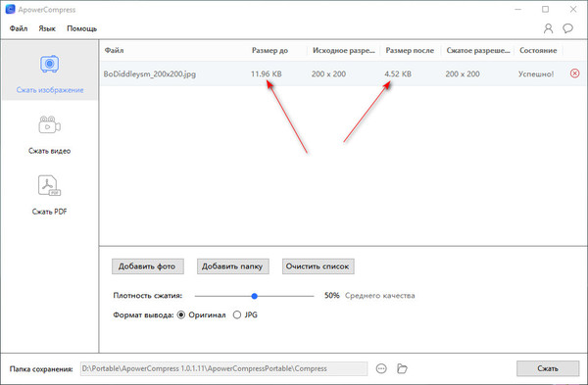Click the Добавить папку button
Screen dimensions: 588x385
point(232,266)
